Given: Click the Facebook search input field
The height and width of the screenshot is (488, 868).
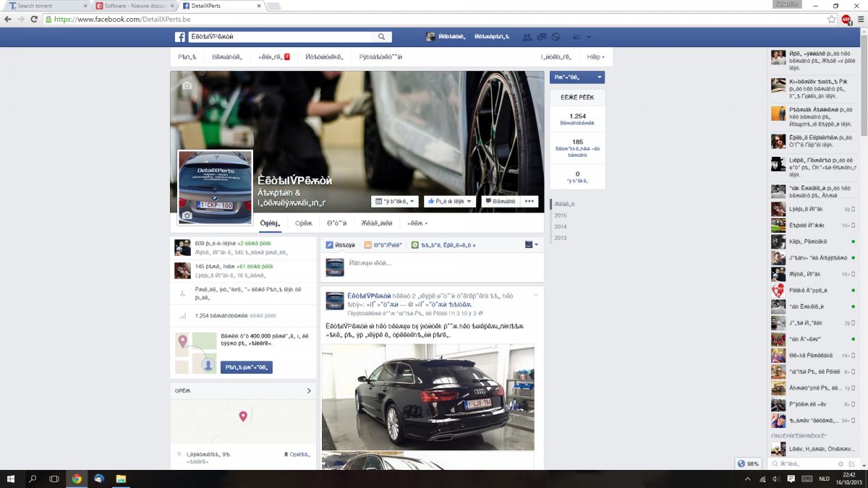Looking at the screenshot, I should (x=281, y=37).
